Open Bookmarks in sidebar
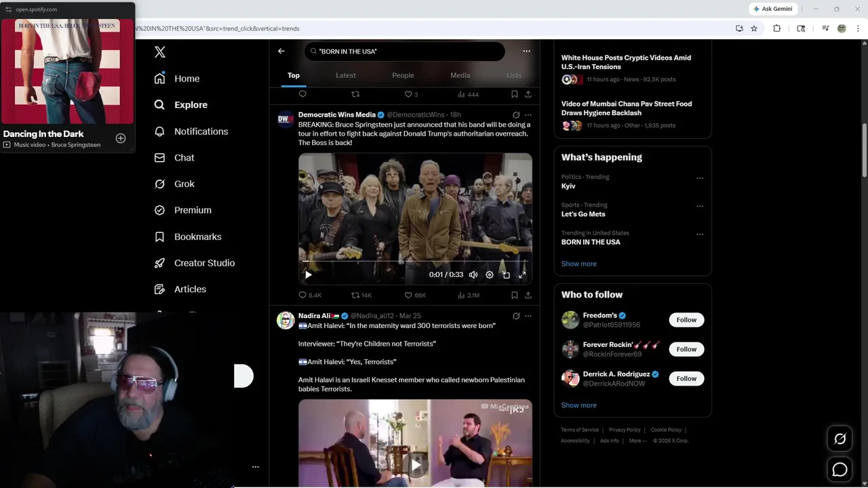Screen dimensions: 868x488 188,237
